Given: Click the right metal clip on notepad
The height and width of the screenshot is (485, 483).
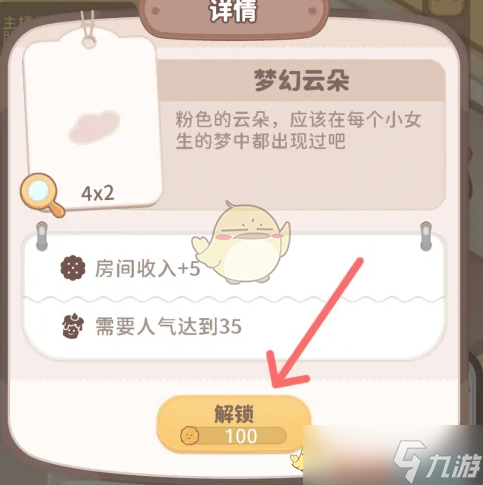Looking at the screenshot, I should point(426,236).
